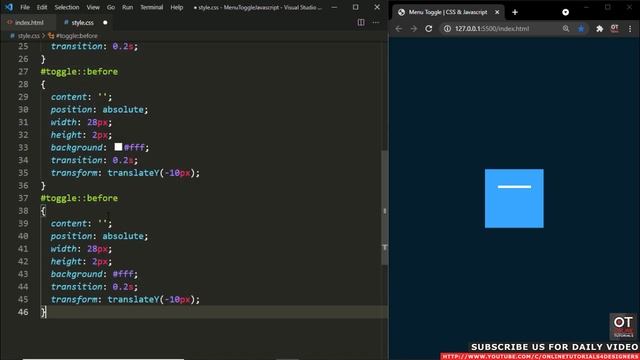This screenshot has width=640, height=360.
Task: Open the browser three-dot menu
Action: click(x=630, y=29)
